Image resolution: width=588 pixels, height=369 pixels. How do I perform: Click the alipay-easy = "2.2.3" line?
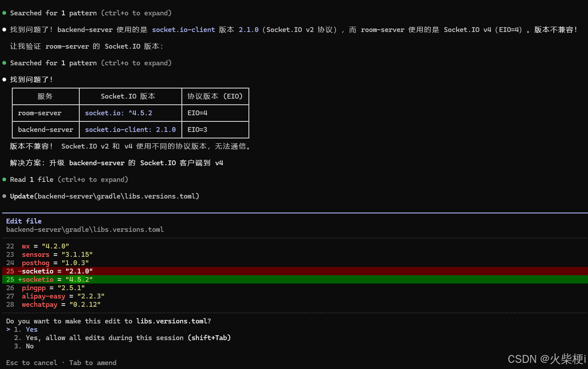(x=63, y=296)
